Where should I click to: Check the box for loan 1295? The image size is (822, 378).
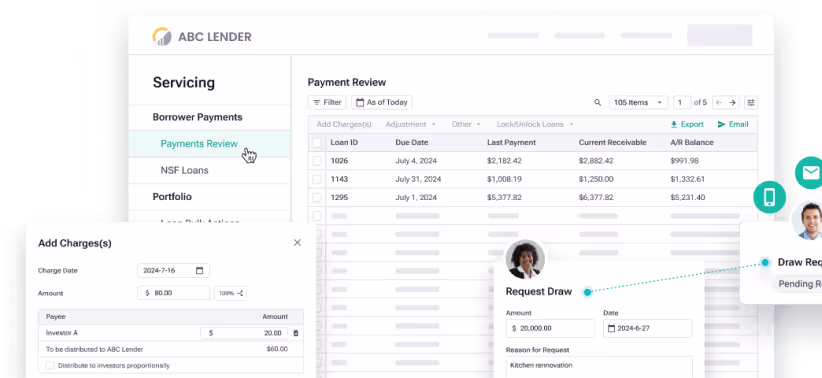[317, 198]
